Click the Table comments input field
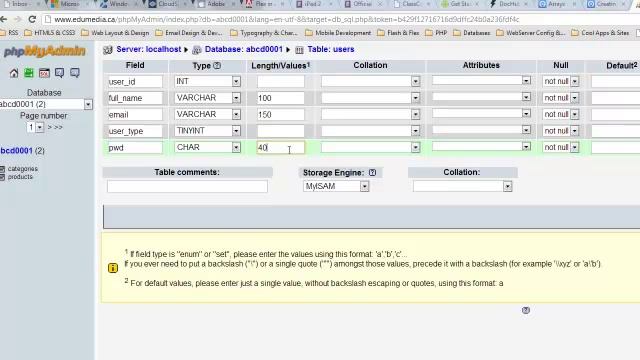 [187, 187]
